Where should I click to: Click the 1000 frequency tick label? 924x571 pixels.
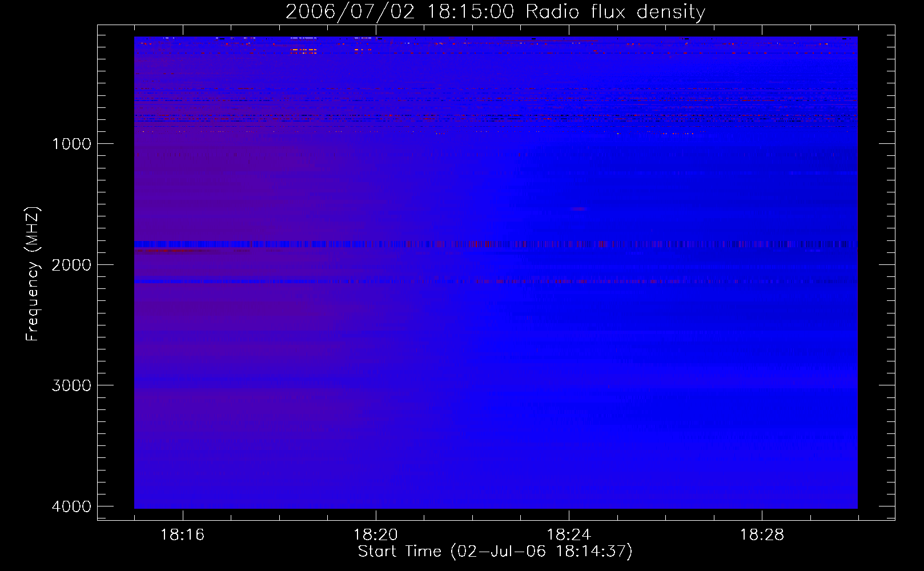click(71, 144)
